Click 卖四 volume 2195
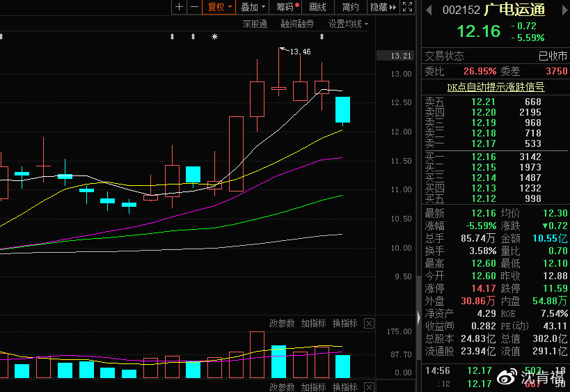 [530, 112]
